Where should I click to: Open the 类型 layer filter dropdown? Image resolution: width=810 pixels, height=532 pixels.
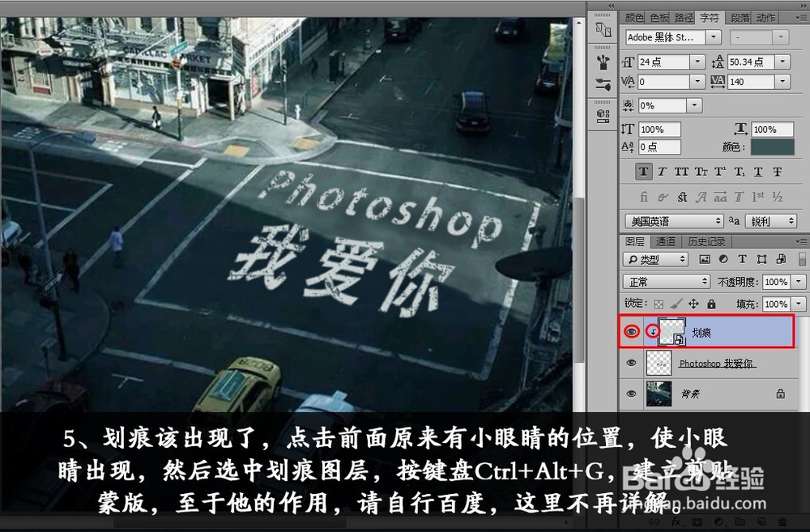(655, 259)
